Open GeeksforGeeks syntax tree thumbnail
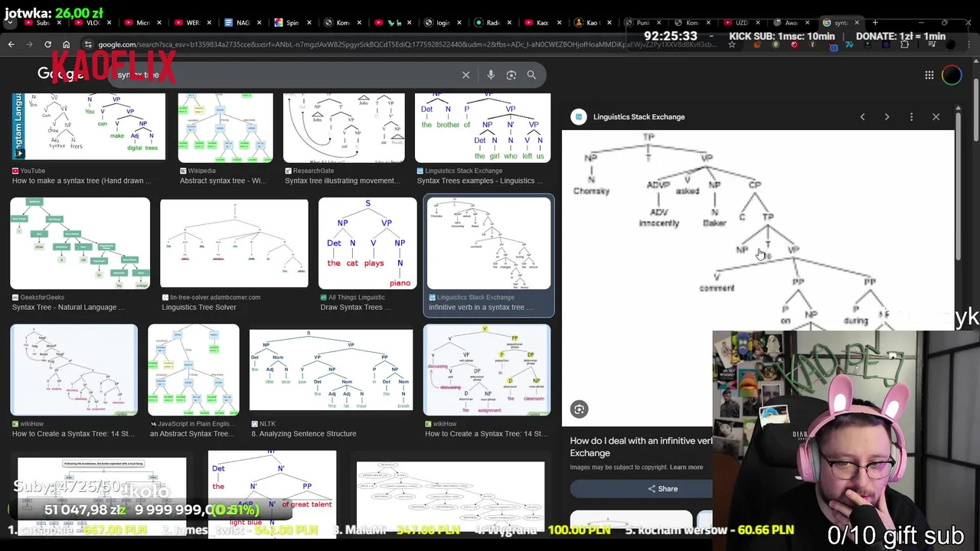Viewport: 980px width, 551px height. pyautogui.click(x=80, y=243)
